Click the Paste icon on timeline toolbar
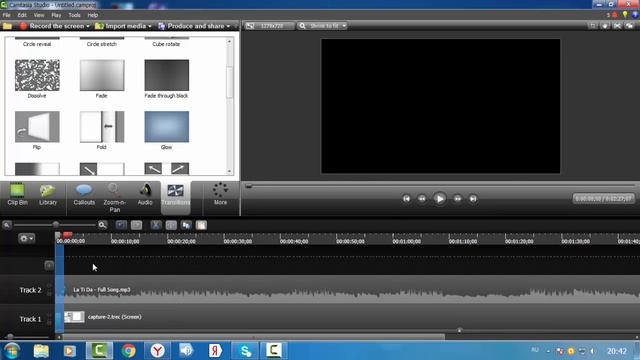Screen dimensions: 640x360 point(202,225)
